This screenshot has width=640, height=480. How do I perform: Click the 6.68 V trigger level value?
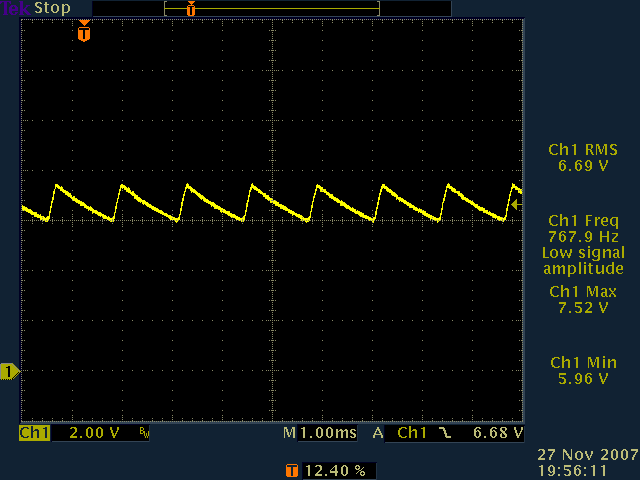tap(498, 433)
